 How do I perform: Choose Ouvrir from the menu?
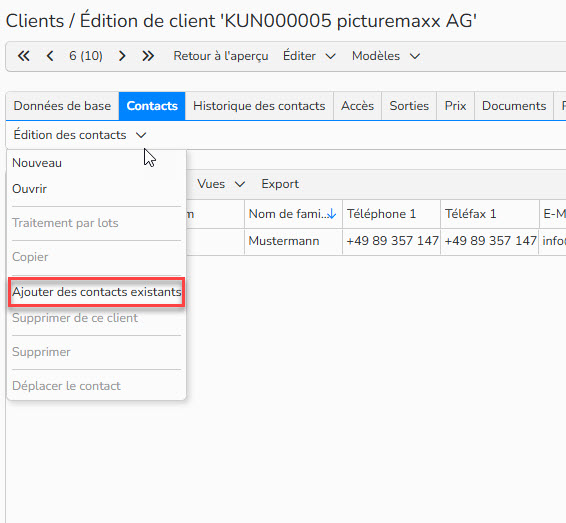pyautogui.click(x=96, y=189)
